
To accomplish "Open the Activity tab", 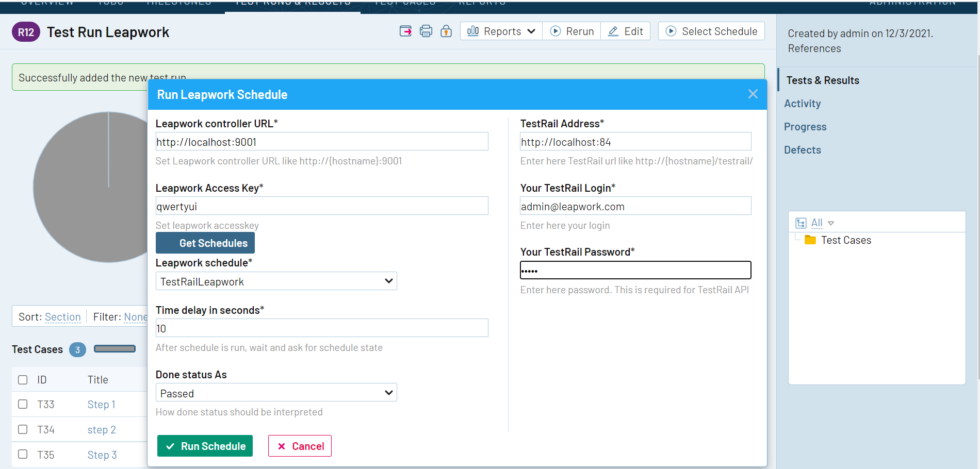I will click(802, 104).
